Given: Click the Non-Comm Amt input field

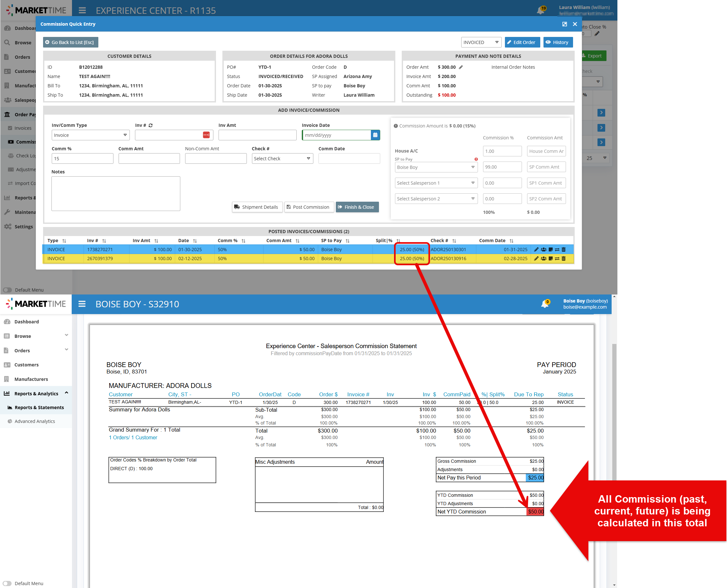Looking at the screenshot, I should [216, 159].
